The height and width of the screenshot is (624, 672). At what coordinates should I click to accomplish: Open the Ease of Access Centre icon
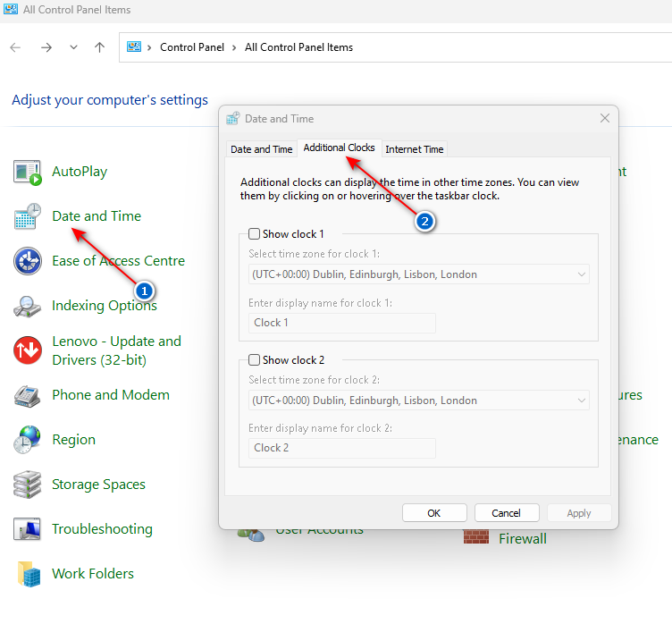click(28, 261)
